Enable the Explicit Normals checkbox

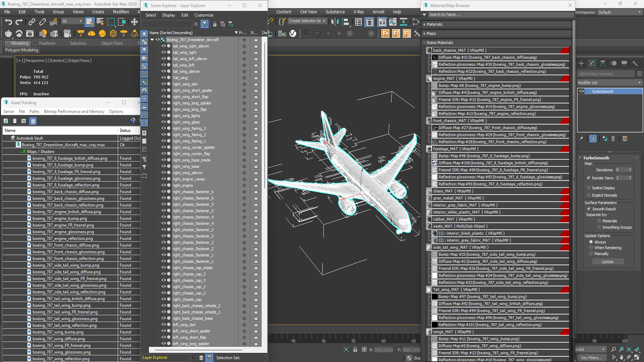pos(589,195)
